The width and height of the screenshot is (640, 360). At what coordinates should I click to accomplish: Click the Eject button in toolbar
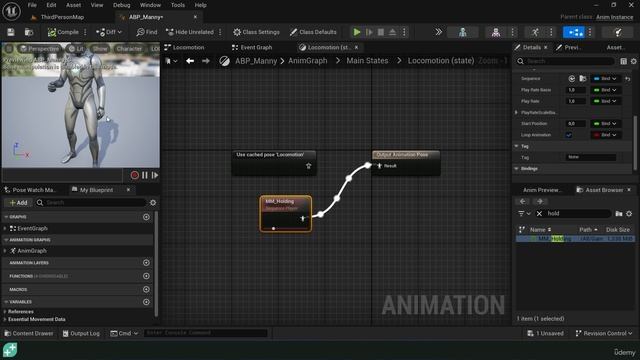tap(392, 32)
